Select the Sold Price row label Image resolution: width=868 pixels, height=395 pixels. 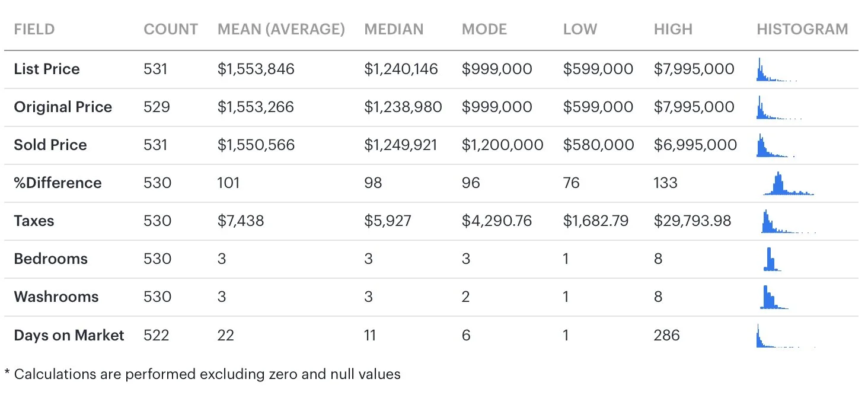click(50, 145)
